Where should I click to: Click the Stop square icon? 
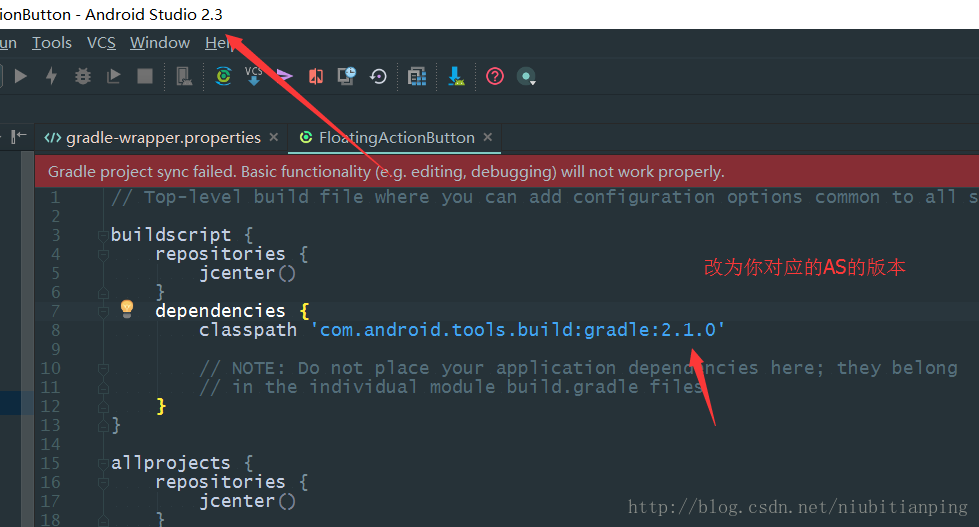[x=145, y=76]
